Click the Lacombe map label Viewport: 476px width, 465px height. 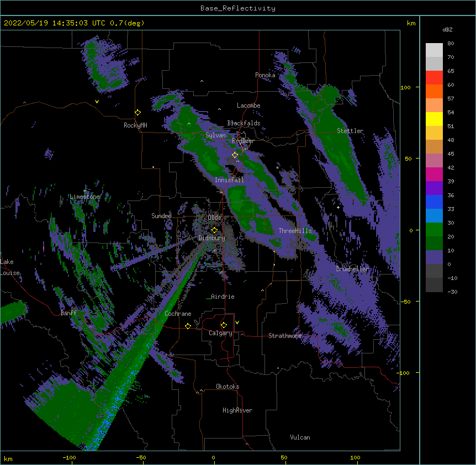[x=248, y=105]
